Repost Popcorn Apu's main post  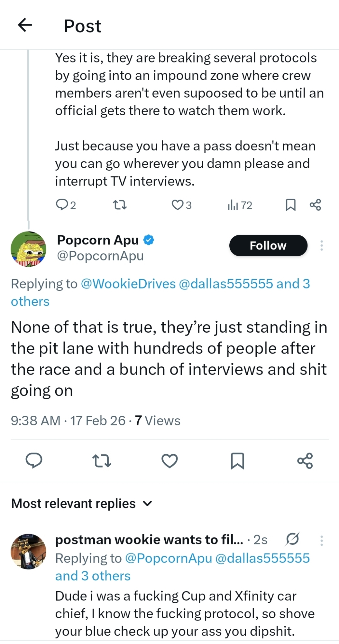pos(102,460)
